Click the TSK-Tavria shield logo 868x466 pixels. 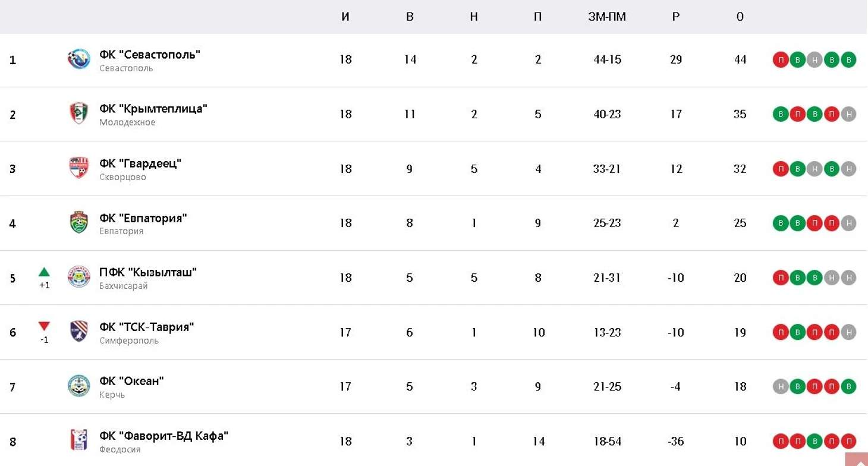[x=79, y=332]
